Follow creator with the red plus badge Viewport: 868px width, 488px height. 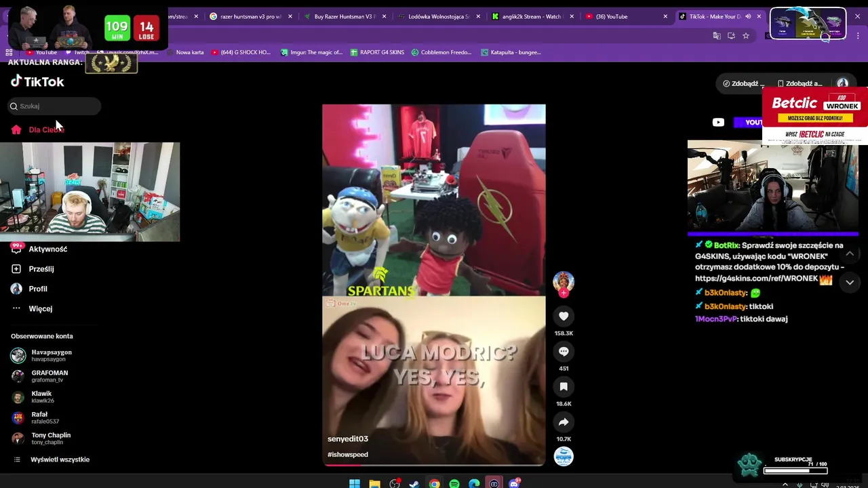pyautogui.click(x=564, y=293)
